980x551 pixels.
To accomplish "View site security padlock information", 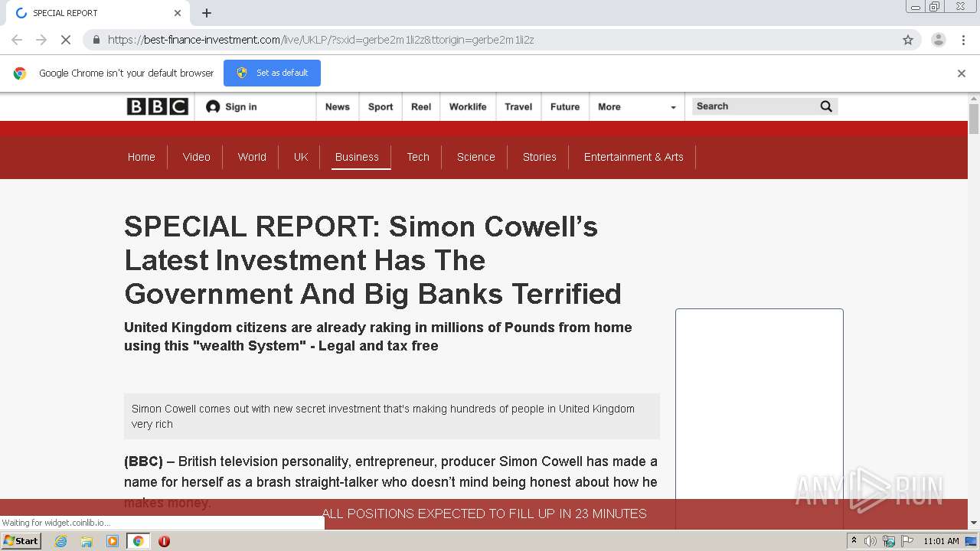I will coord(96,40).
